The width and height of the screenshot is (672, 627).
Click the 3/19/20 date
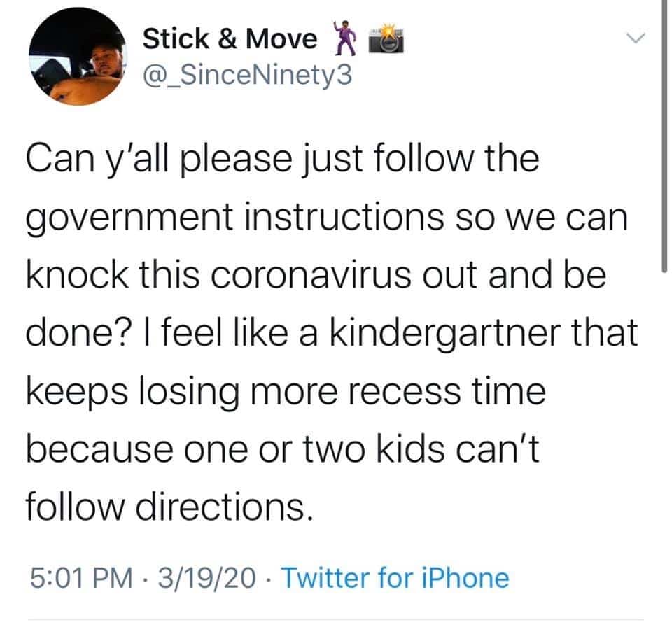[207, 578]
